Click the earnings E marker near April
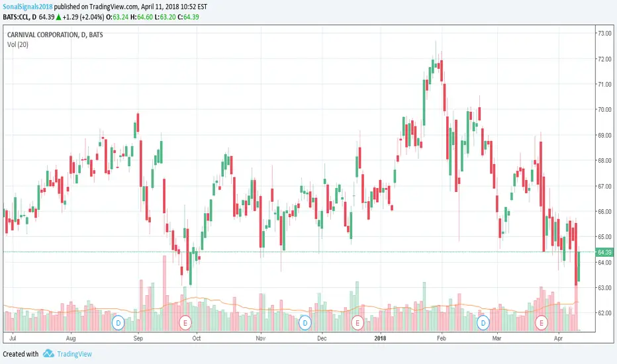 point(542,323)
